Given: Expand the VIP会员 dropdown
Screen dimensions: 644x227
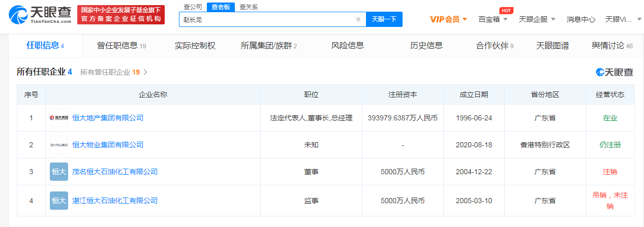Looking at the screenshot, I should 448,19.
